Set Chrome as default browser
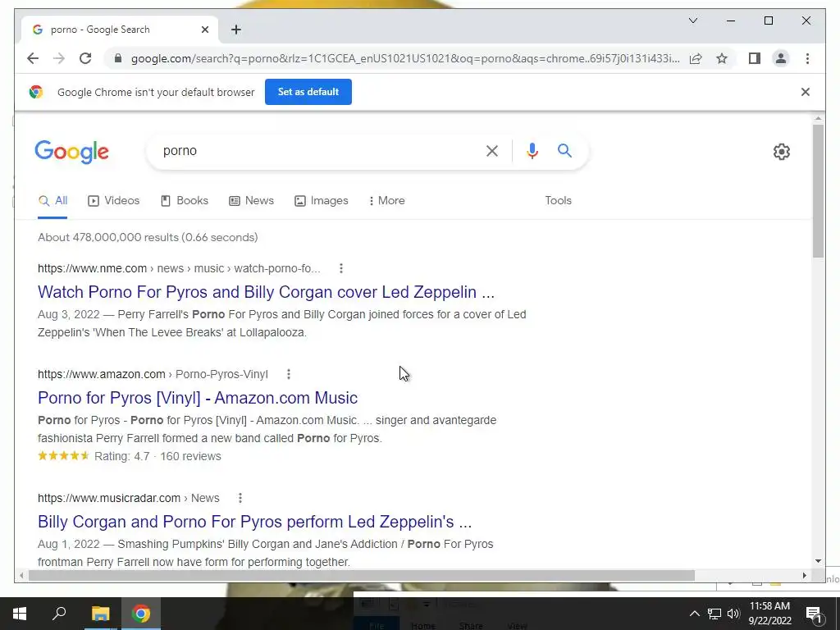Viewport: 840px width, 630px height. tap(308, 92)
